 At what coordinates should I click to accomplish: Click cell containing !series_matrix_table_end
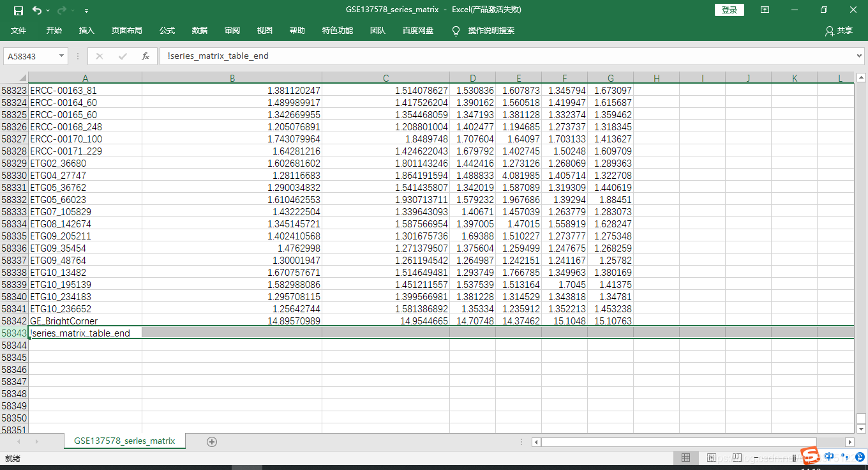pos(86,333)
